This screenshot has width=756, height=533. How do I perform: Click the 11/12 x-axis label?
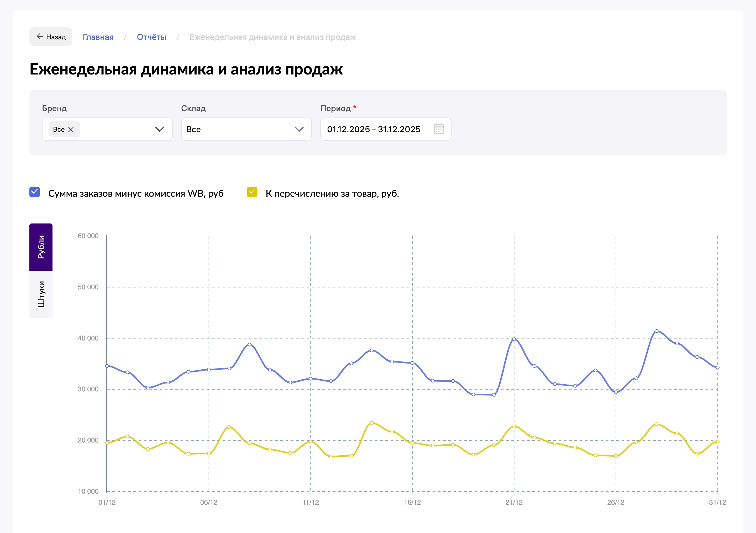tap(311, 502)
